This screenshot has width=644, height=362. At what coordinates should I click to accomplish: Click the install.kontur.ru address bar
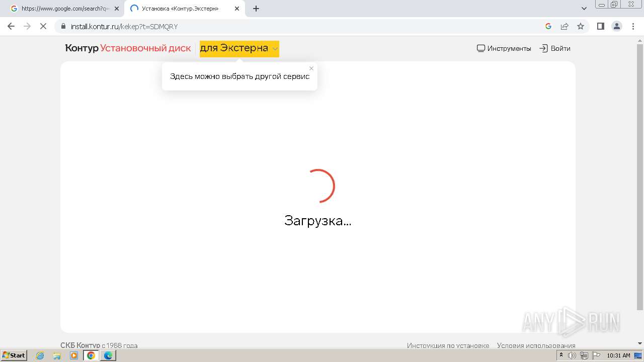tap(302, 26)
